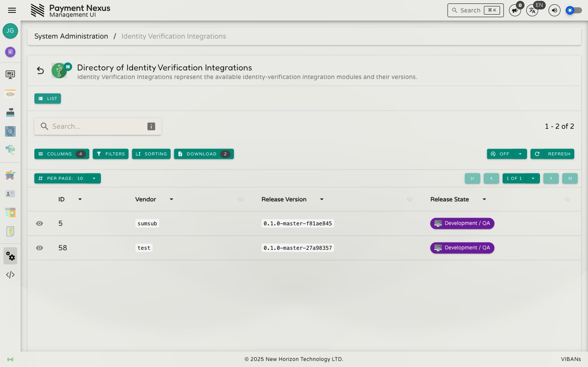Select the gears System Administration sidebar icon
The width and height of the screenshot is (588, 367).
[x=10, y=256]
